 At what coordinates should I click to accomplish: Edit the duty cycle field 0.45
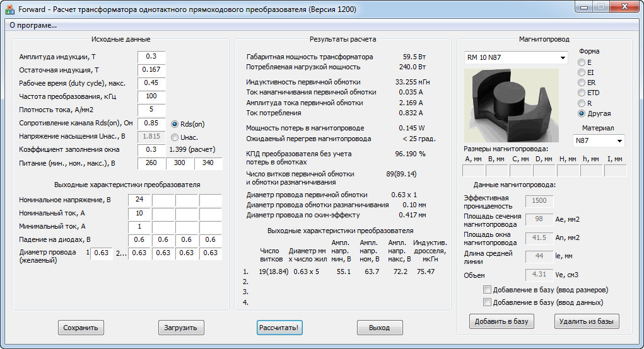click(x=151, y=83)
